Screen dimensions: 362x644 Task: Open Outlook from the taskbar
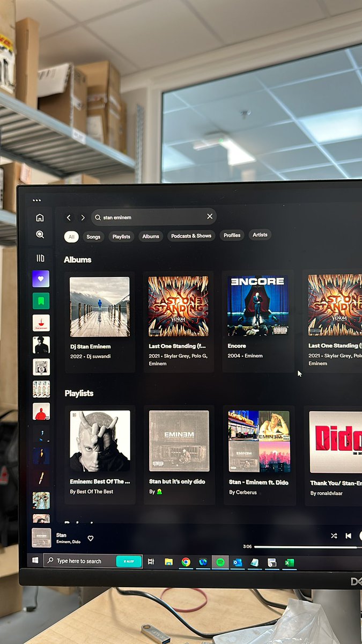point(237,562)
